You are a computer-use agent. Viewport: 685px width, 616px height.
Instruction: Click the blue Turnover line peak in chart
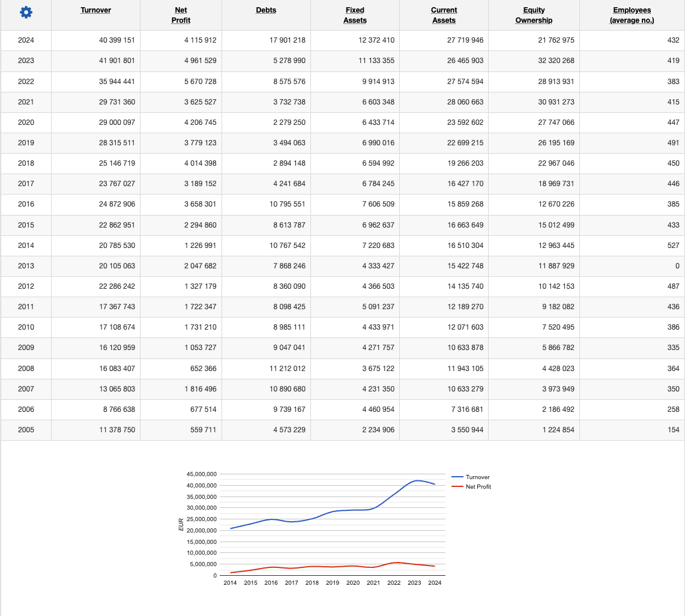417,480
